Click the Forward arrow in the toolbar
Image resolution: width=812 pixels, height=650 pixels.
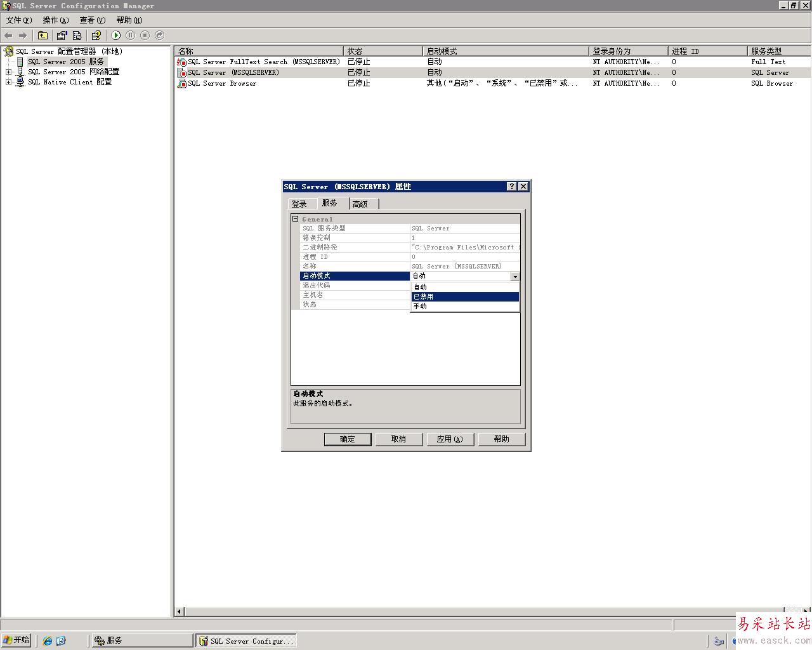pyautogui.click(x=23, y=36)
